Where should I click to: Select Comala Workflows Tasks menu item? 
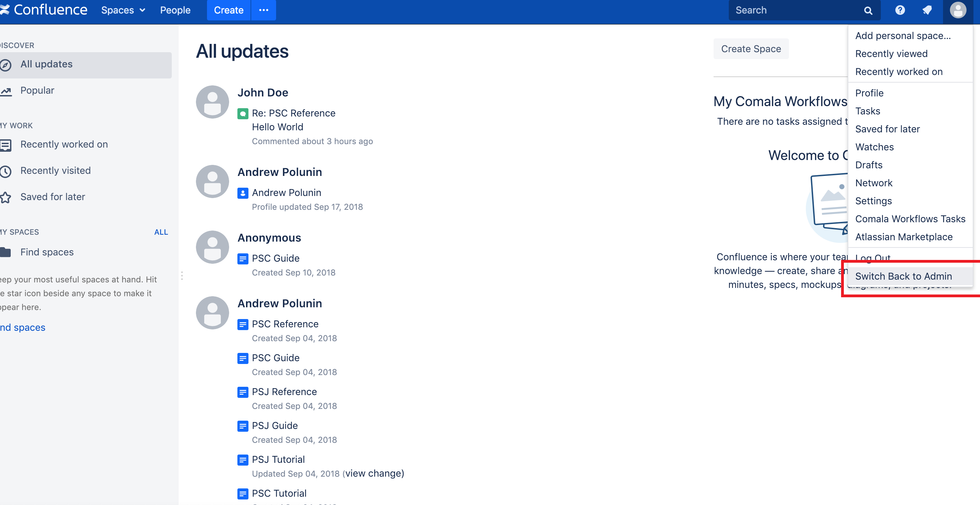911,219
